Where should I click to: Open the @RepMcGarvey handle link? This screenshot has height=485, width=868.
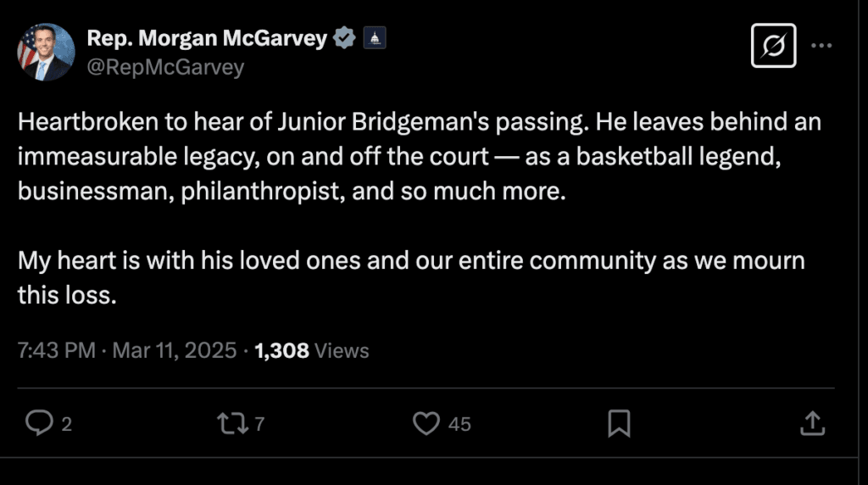pyautogui.click(x=165, y=67)
